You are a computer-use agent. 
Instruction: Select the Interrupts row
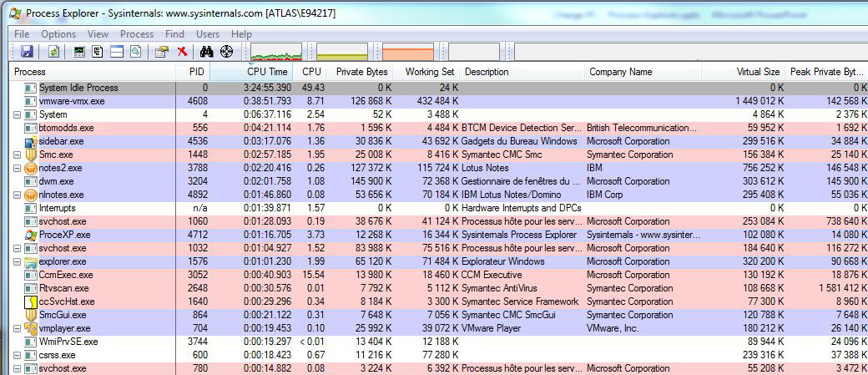[x=439, y=208]
